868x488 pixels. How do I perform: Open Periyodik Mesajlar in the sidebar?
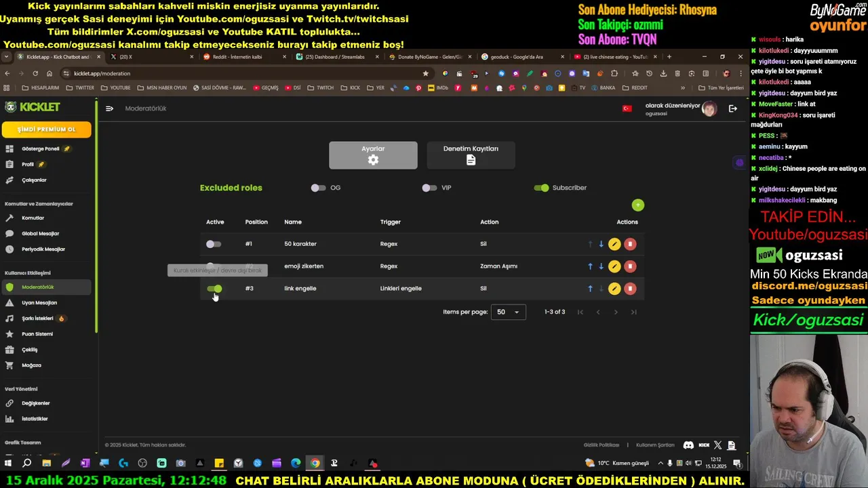click(x=47, y=249)
